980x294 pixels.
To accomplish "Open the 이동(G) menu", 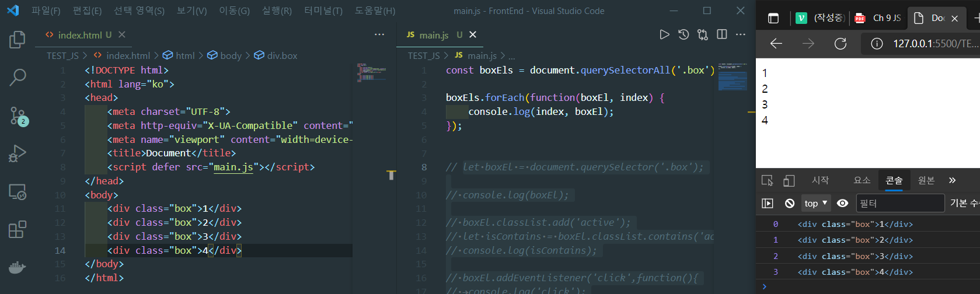I will coord(234,10).
